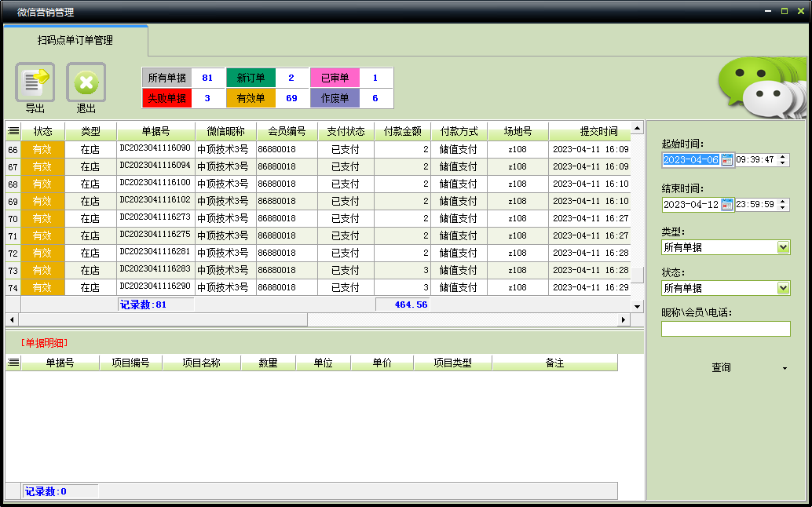Switch to 扫码点单订单管理 tab
Viewport: 812px width, 507px height.
coord(75,40)
